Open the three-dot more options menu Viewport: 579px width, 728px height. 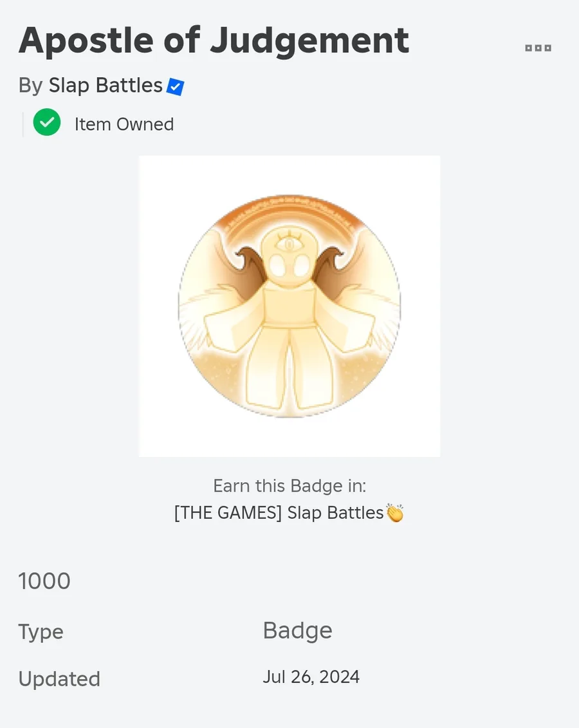point(538,48)
